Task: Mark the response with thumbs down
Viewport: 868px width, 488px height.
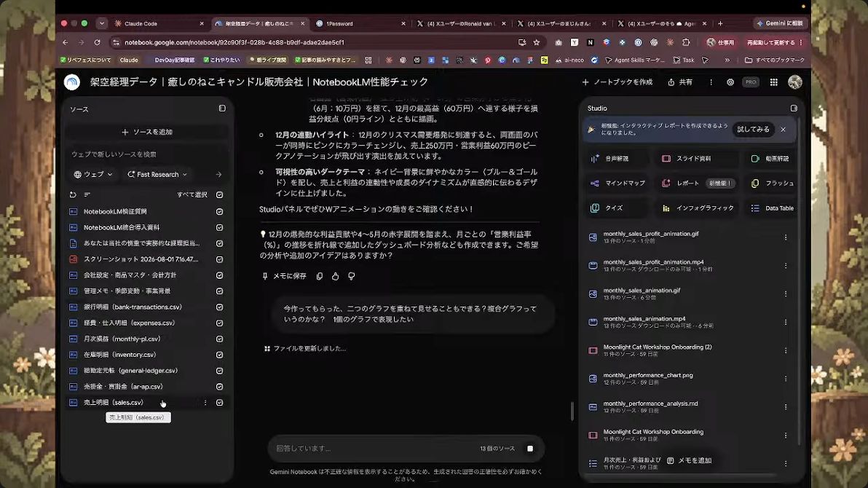Action: (352, 276)
